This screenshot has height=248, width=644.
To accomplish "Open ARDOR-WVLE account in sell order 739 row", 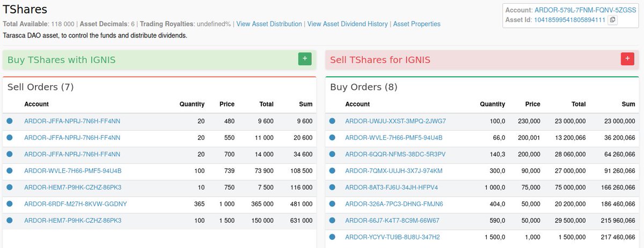I will 73,171.
